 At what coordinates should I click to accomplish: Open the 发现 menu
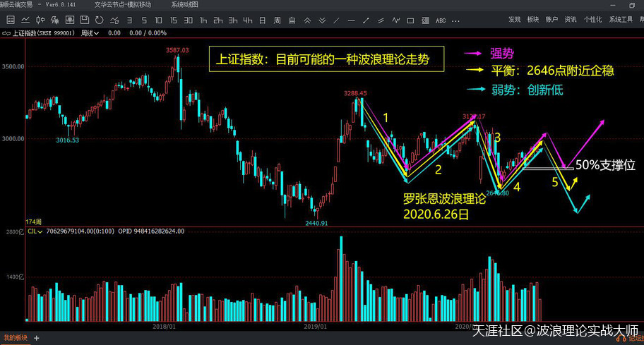[514, 20]
